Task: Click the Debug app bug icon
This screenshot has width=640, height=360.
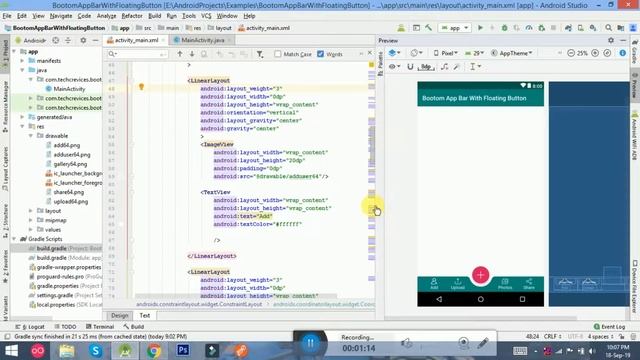Action: click(504, 28)
